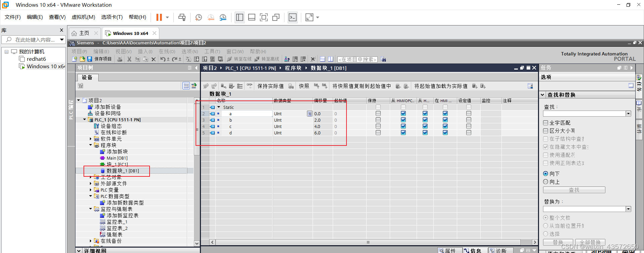Screen dimensions: 644x253
Task: Click VMware pause virtual machine icon
Action: pos(159,17)
